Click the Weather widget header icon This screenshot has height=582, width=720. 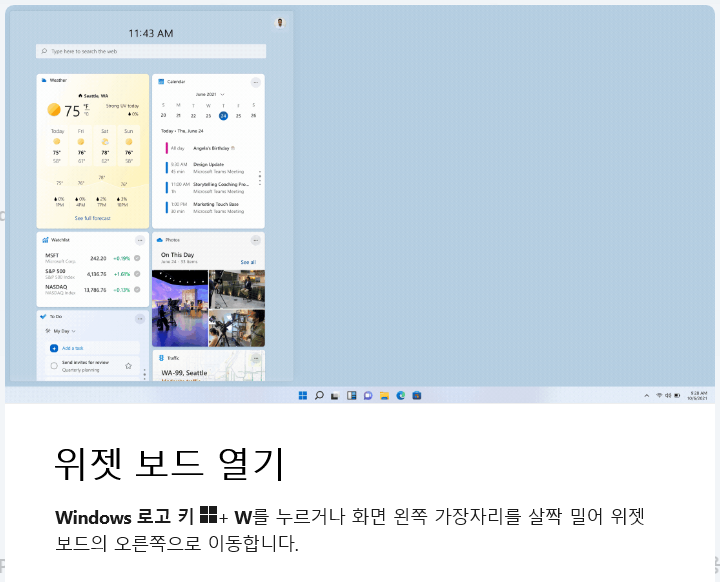click(44, 80)
